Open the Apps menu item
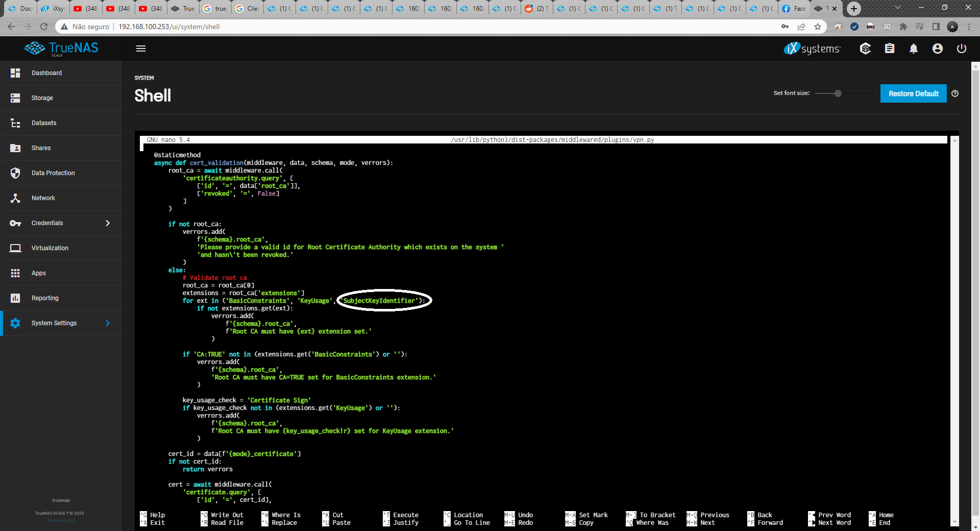The image size is (980, 531). 61,273
